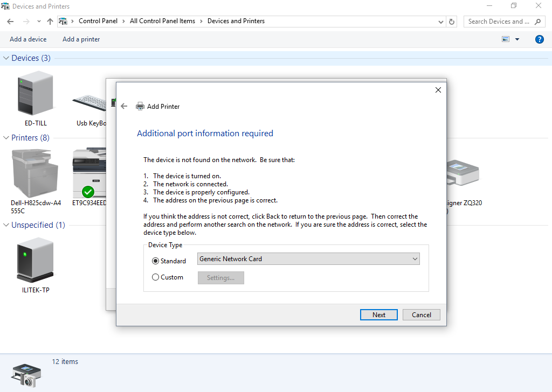Click the Search Devices and Printers field
The image size is (552, 392).
point(499,22)
